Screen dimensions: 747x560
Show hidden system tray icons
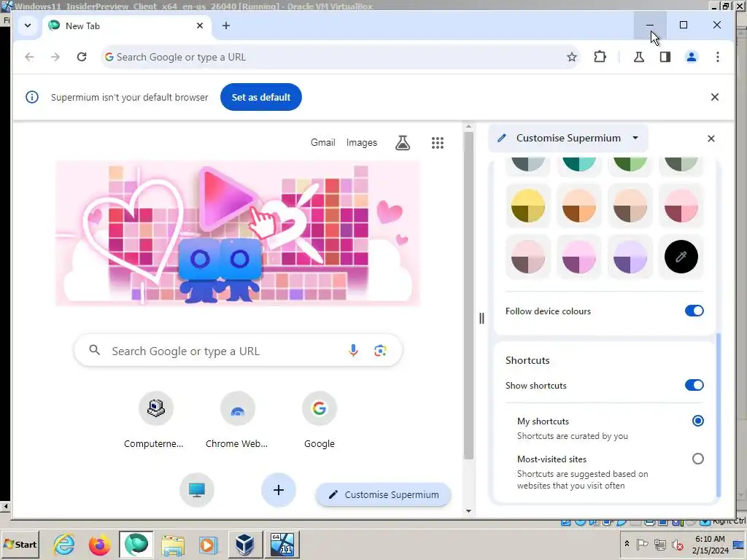[x=627, y=543]
